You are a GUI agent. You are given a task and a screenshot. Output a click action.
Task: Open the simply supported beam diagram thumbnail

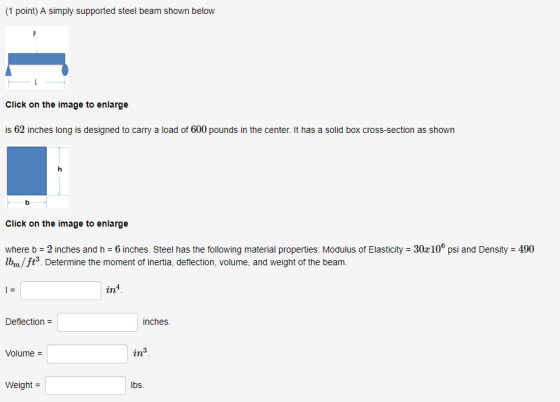click(37, 57)
